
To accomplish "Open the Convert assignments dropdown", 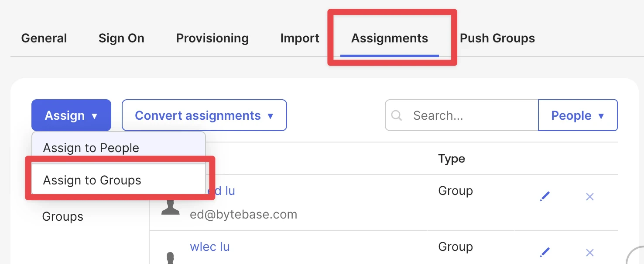I will point(204,115).
